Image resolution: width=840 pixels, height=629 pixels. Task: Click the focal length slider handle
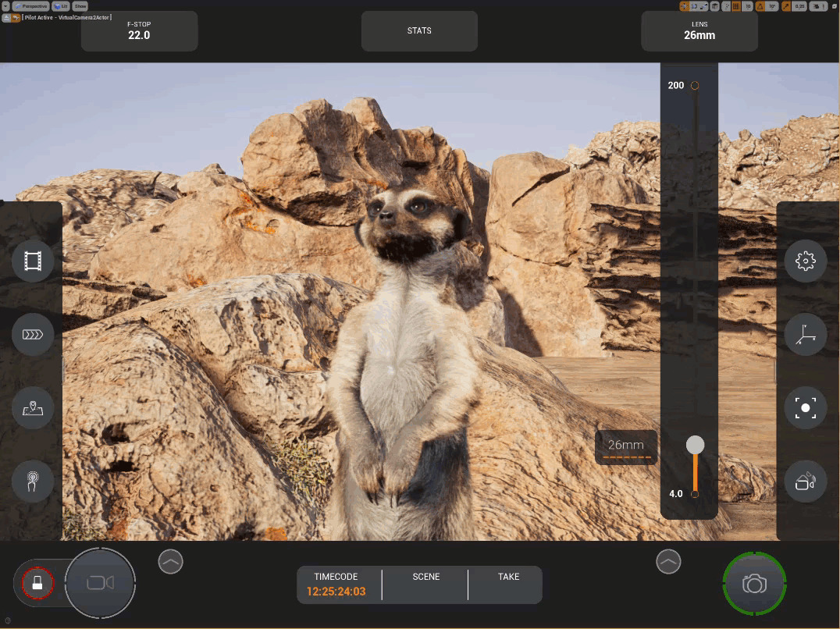(695, 445)
